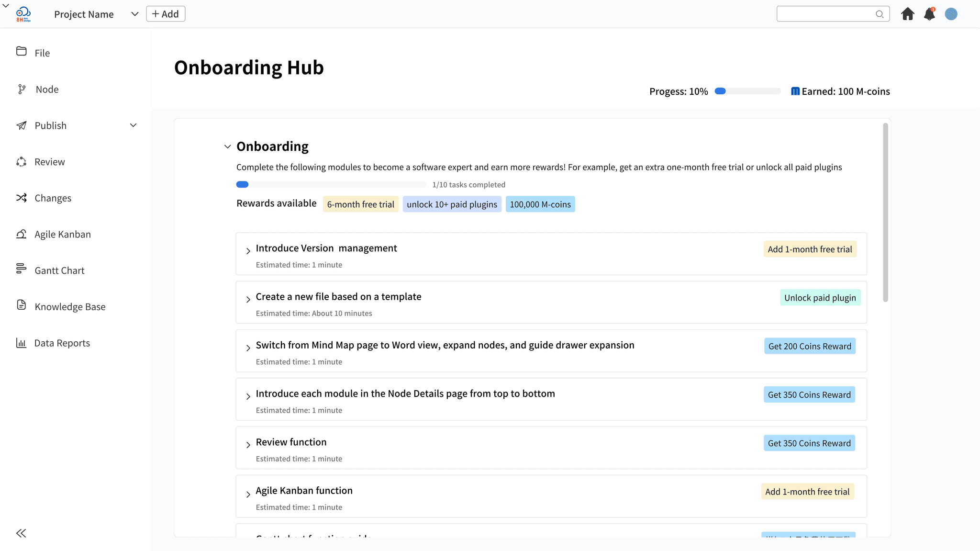Open notifications bell icon
This screenshot has height=551, width=980.
point(929,14)
